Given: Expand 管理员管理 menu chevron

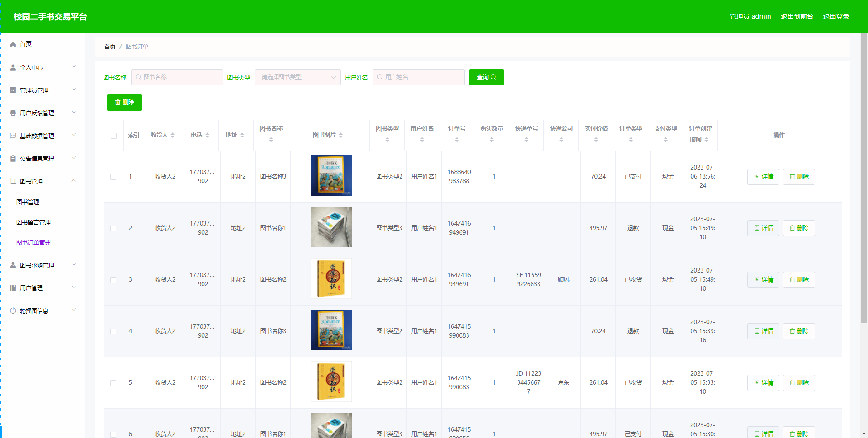Looking at the screenshot, I should [x=74, y=90].
